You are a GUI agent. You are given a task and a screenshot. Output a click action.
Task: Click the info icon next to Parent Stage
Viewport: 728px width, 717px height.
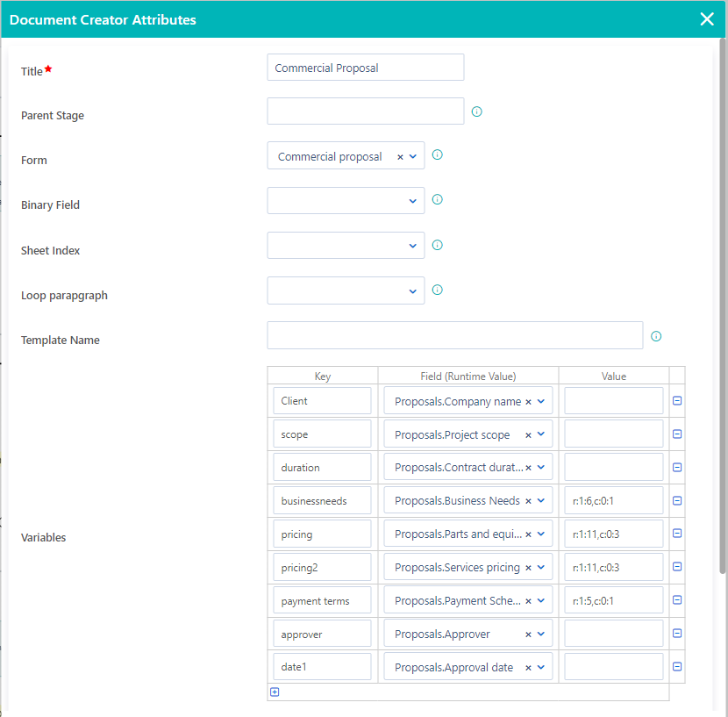click(x=476, y=111)
